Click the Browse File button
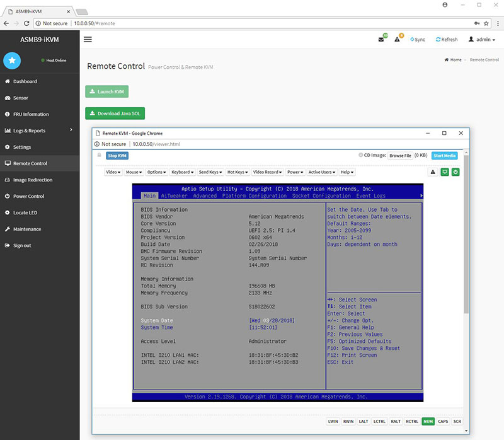Viewport: 504px width, 440px height. pos(400,155)
